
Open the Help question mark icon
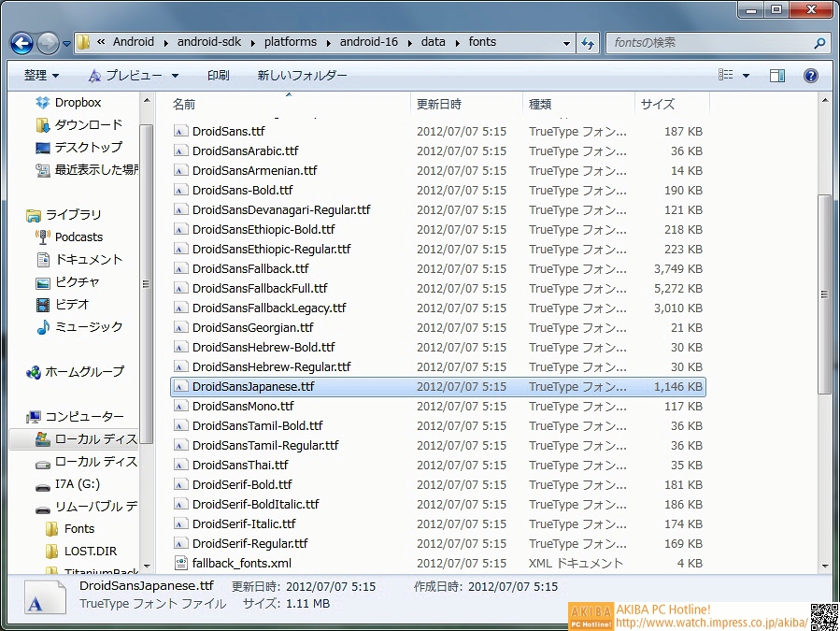811,76
